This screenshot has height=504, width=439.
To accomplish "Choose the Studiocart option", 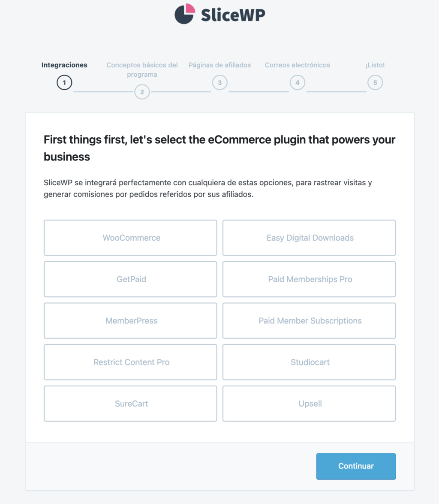I will point(309,362).
